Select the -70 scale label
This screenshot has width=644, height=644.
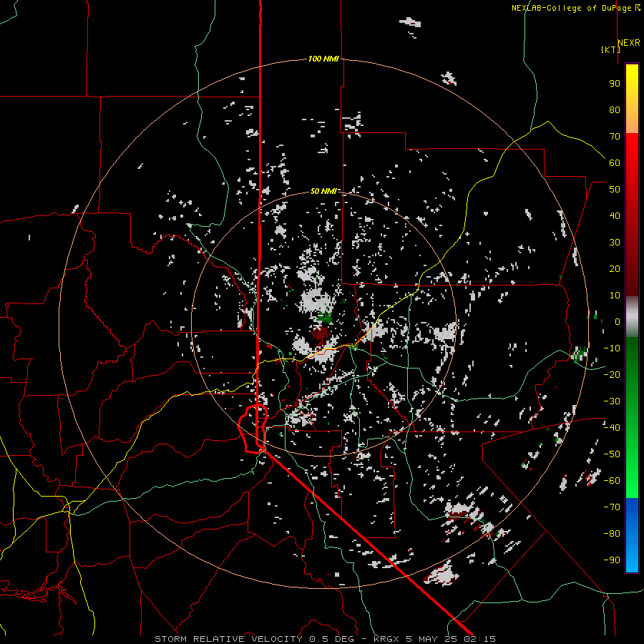click(612, 507)
